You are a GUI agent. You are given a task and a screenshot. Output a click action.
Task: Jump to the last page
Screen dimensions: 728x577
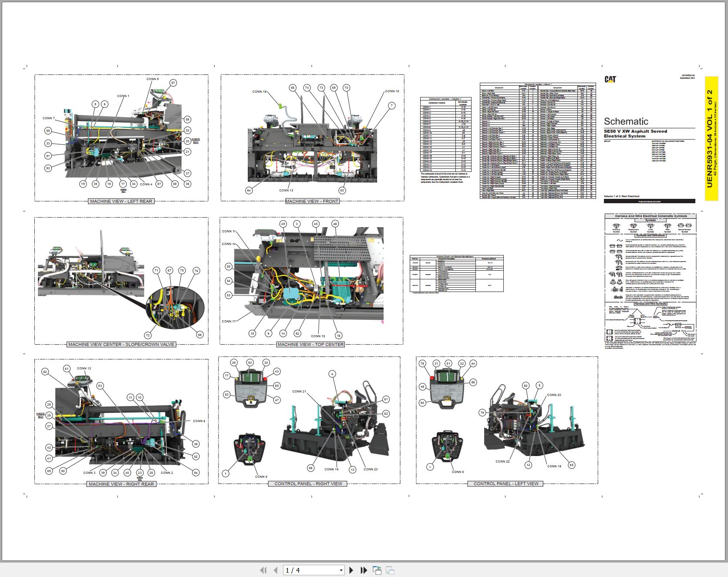tap(364, 570)
